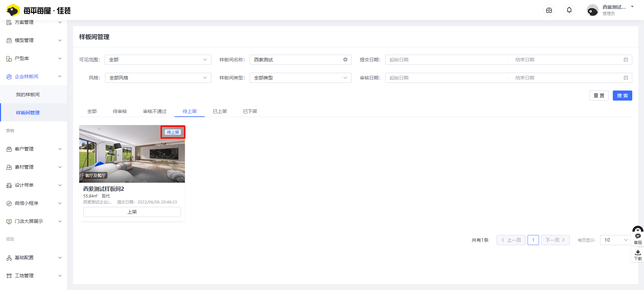This screenshot has height=290, width=644.
Task: Click the 企业样板间 sidebar icon
Action: click(9, 77)
